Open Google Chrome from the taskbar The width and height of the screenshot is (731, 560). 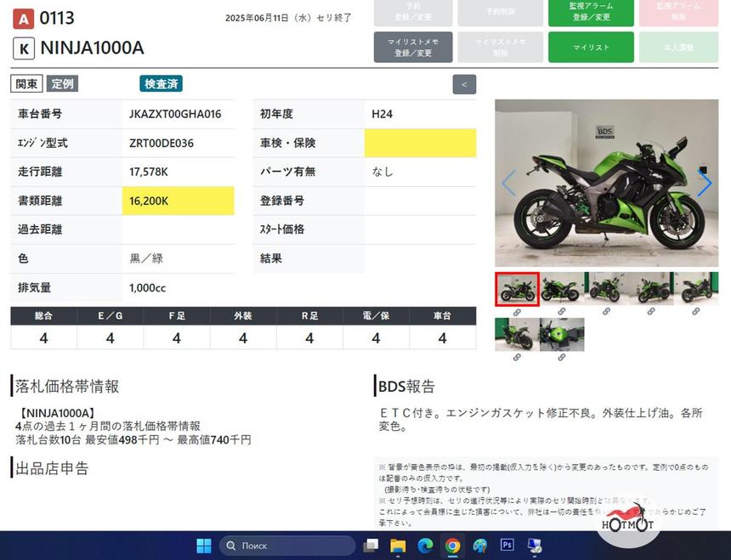tap(452, 546)
